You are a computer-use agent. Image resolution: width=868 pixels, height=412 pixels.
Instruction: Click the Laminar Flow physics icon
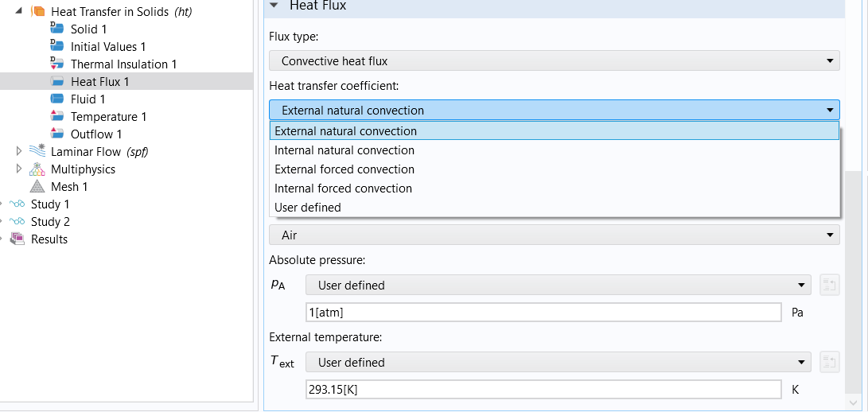click(x=37, y=152)
